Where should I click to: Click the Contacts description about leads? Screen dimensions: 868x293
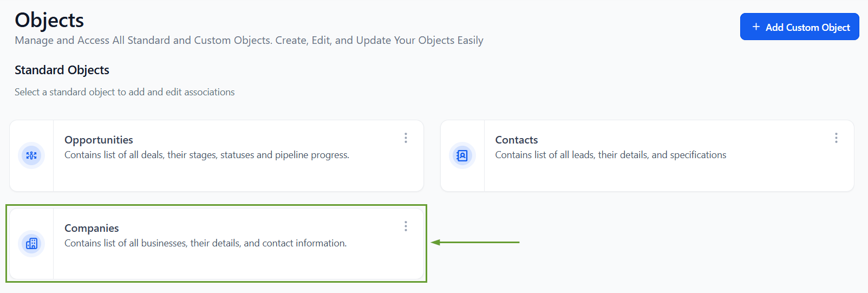pos(610,155)
